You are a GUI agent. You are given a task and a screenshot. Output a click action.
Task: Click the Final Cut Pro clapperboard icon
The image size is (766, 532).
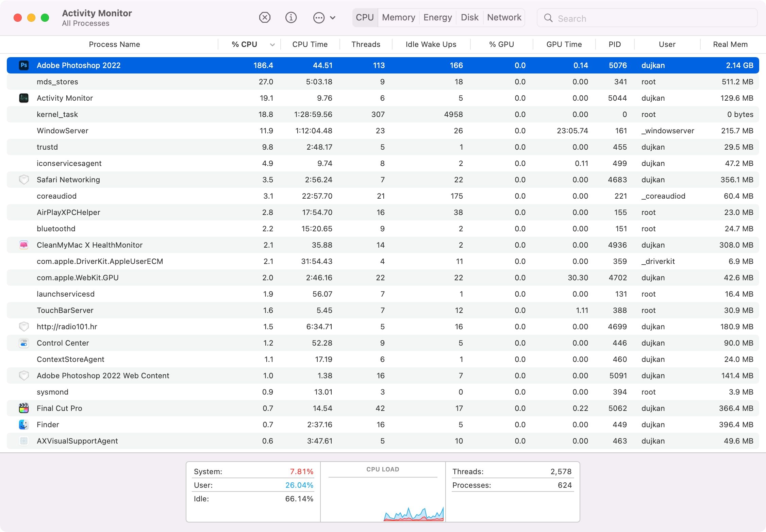tap(24, 408)
